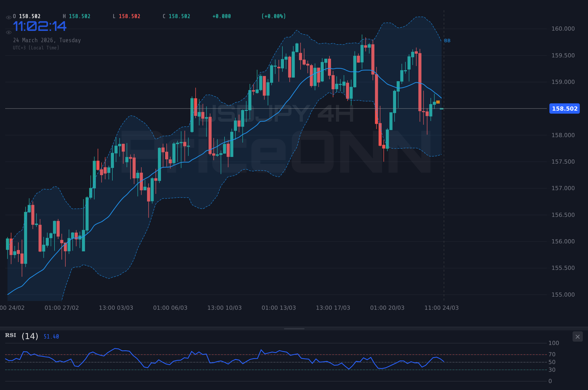The height and width of the screenshot is (390, 588).
Task: Select the H 158.502 high value
Action: (76, 16)
